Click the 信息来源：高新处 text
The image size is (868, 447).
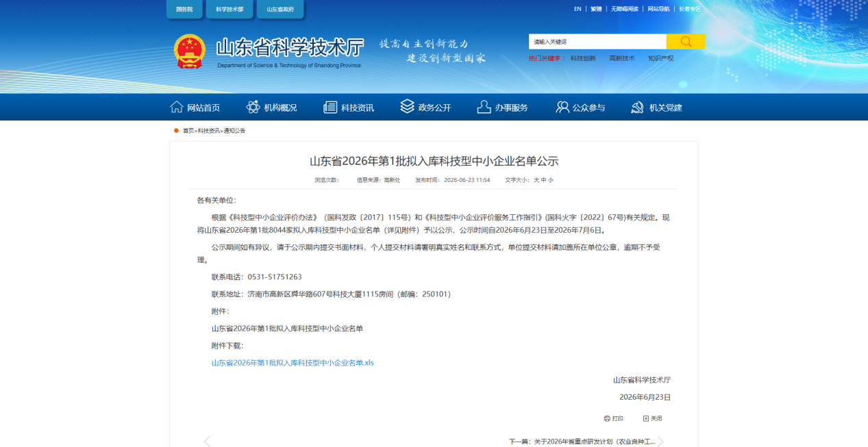[378, 180]
